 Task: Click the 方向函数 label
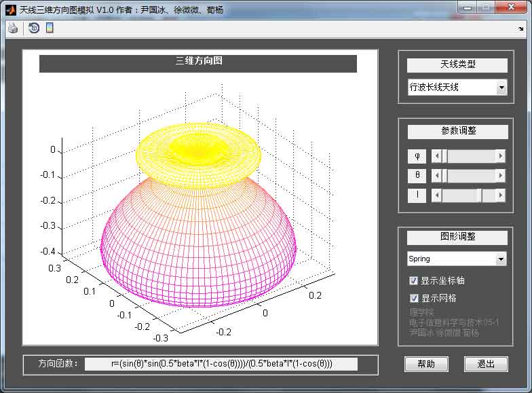click(x=58, y=364)
